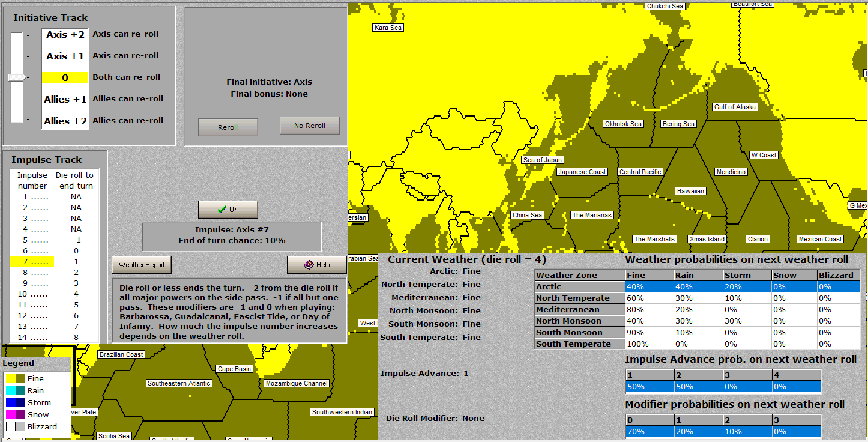Click the Xmas Island label
868x442 pixels.
707,239
